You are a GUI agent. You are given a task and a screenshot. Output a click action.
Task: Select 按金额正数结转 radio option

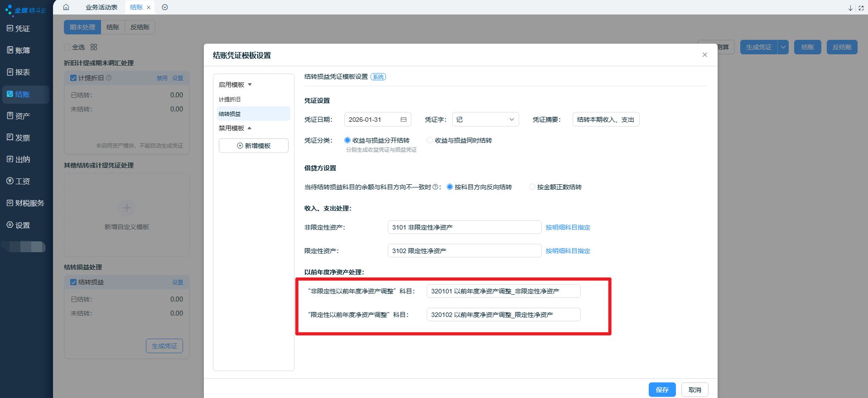tap(532, 187)
